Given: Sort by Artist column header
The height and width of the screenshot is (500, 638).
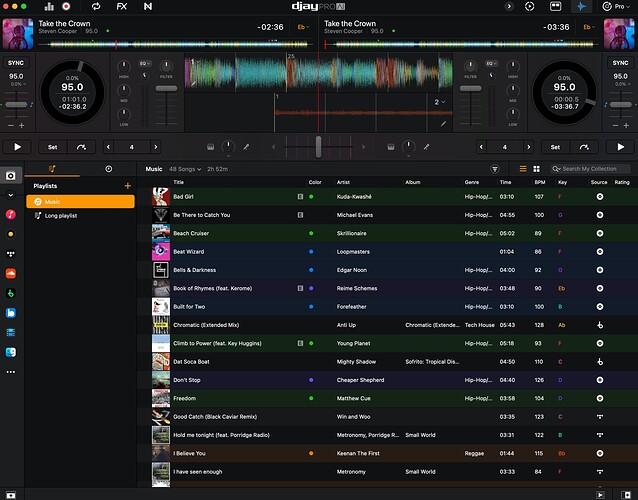Looking at the screenshot, I should (343, 182).
